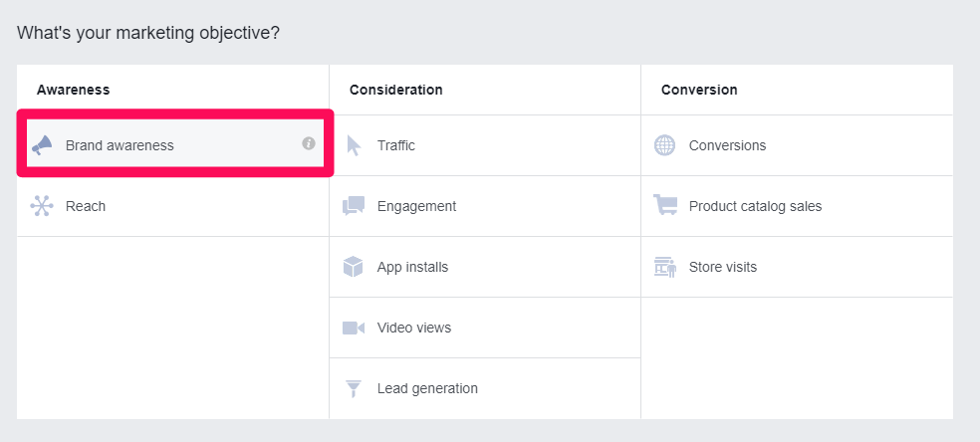
Task: Select the Store visits objective label
Action: tap(722, 267)
